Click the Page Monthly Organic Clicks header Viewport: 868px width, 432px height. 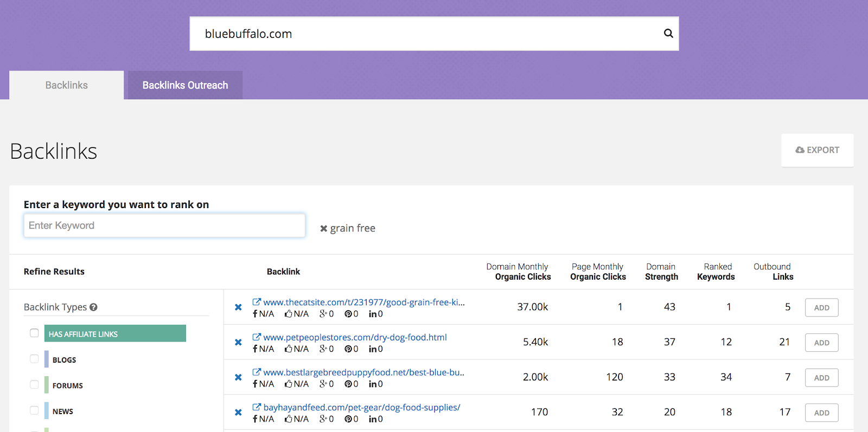click(598, 272)
